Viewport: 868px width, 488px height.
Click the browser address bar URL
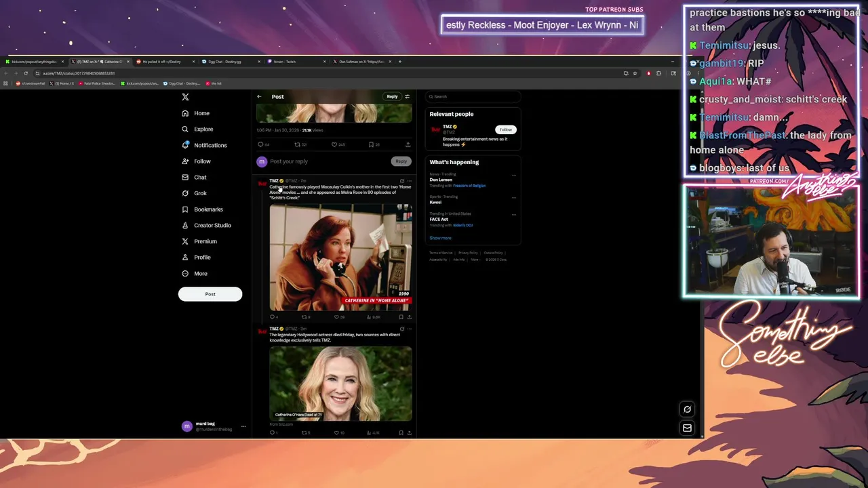(x=79, y=73)
